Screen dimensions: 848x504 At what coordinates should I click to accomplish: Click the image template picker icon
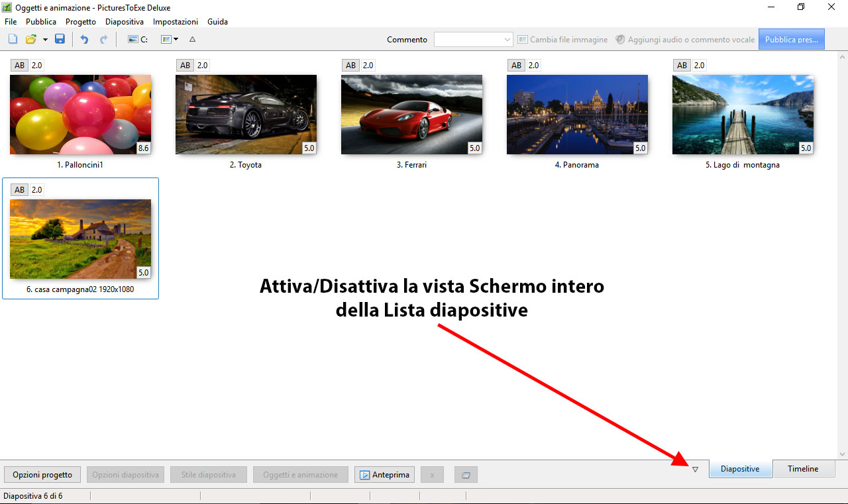[165, 39]
